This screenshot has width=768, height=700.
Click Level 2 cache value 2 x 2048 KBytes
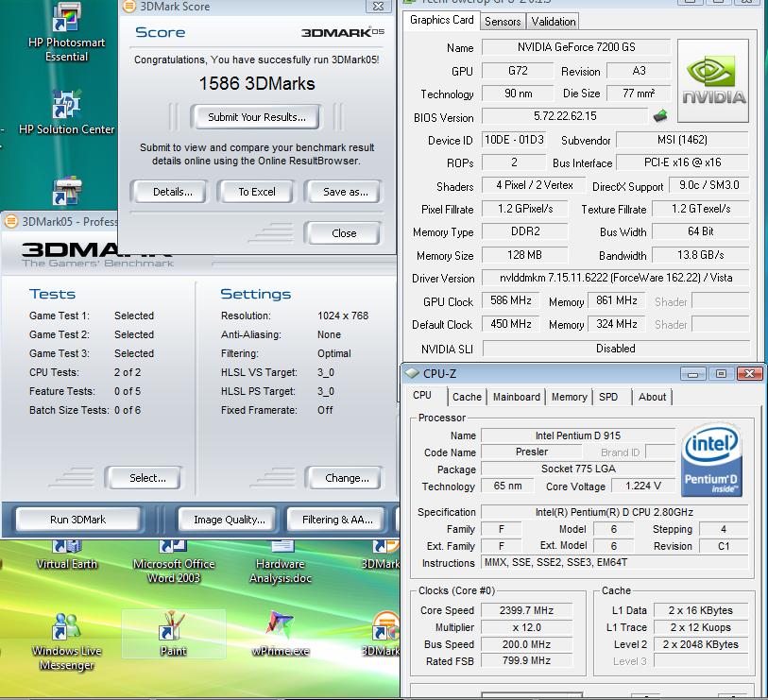tap(700, 644)
